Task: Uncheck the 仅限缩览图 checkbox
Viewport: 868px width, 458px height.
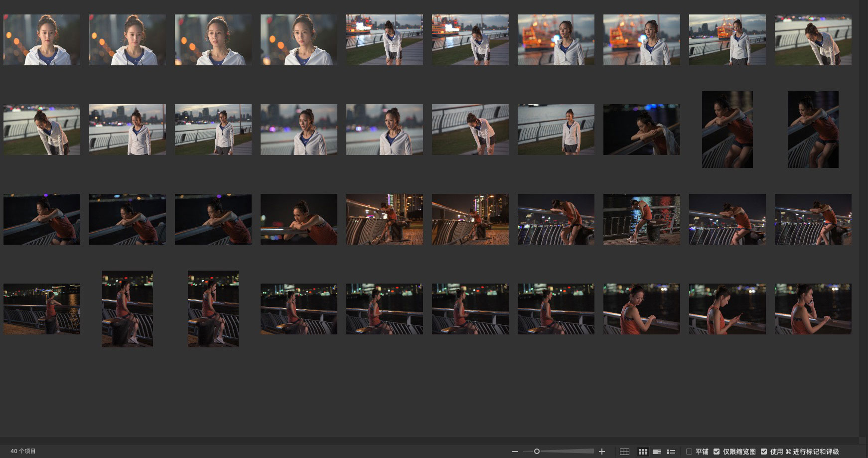Action: 717,452
